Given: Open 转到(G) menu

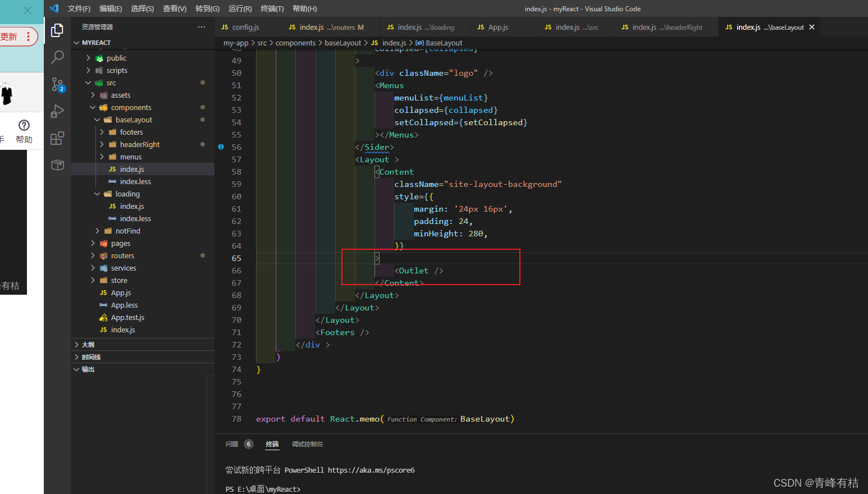Looking at the screenshot, I should (207, 8).
